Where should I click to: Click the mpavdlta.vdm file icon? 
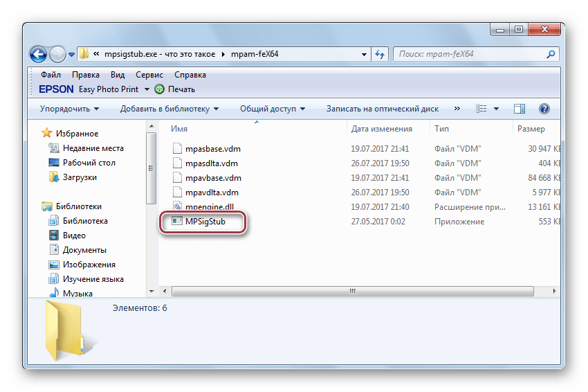point(177,193)
